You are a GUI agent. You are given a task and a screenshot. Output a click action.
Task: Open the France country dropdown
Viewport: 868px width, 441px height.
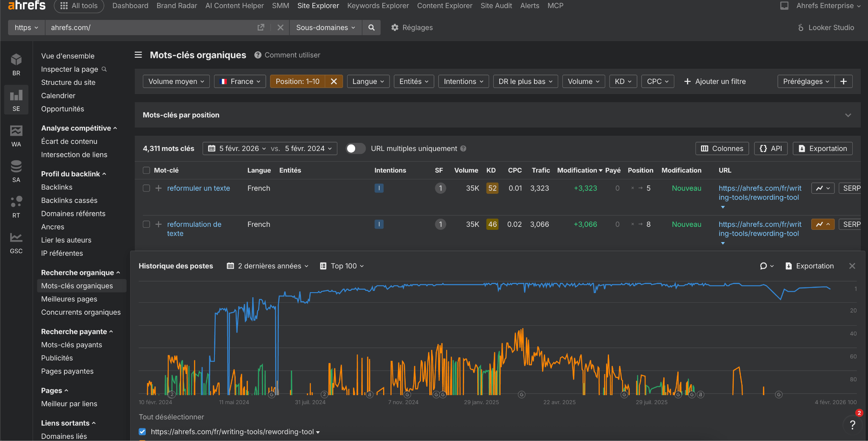tap(240, 81)
